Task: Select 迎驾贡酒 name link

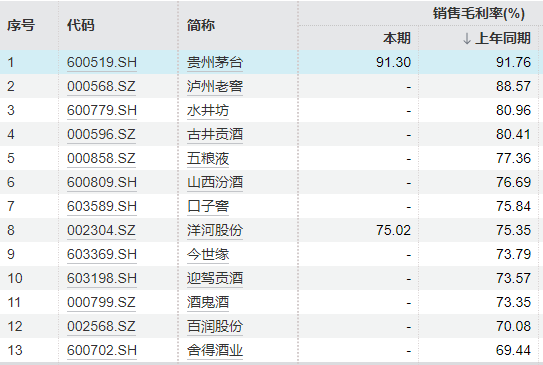Action: click(x=215, y=278)
